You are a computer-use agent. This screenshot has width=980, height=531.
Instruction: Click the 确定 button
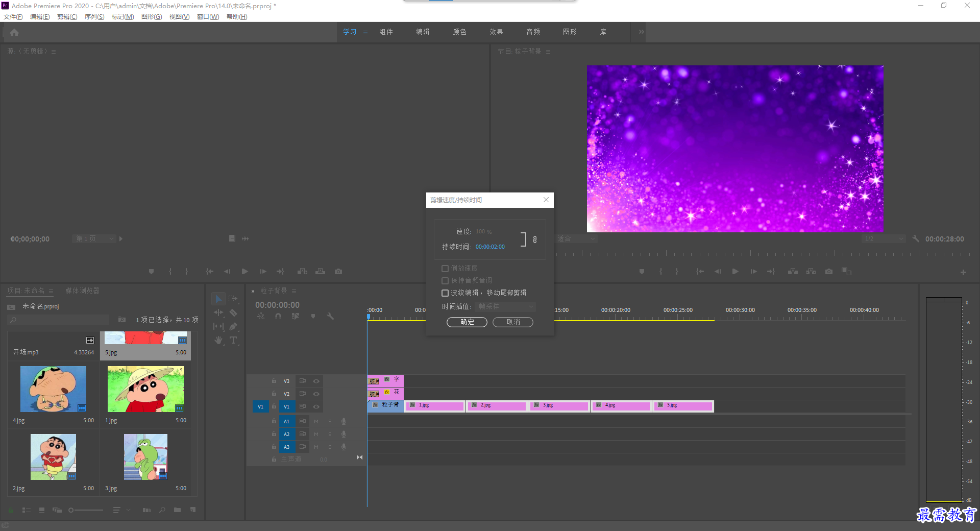coord(467,322)
